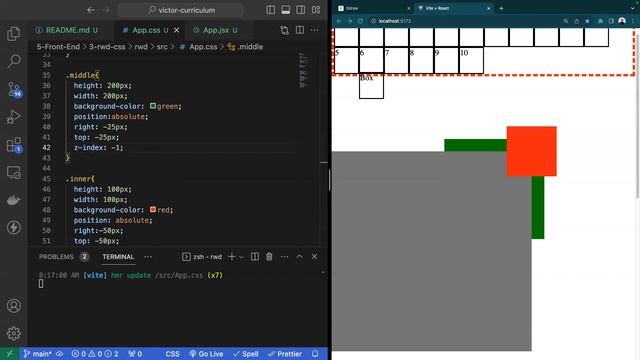Open new browser tab
The height and width of the screenshot is (360, 640).
coord(501,8)
